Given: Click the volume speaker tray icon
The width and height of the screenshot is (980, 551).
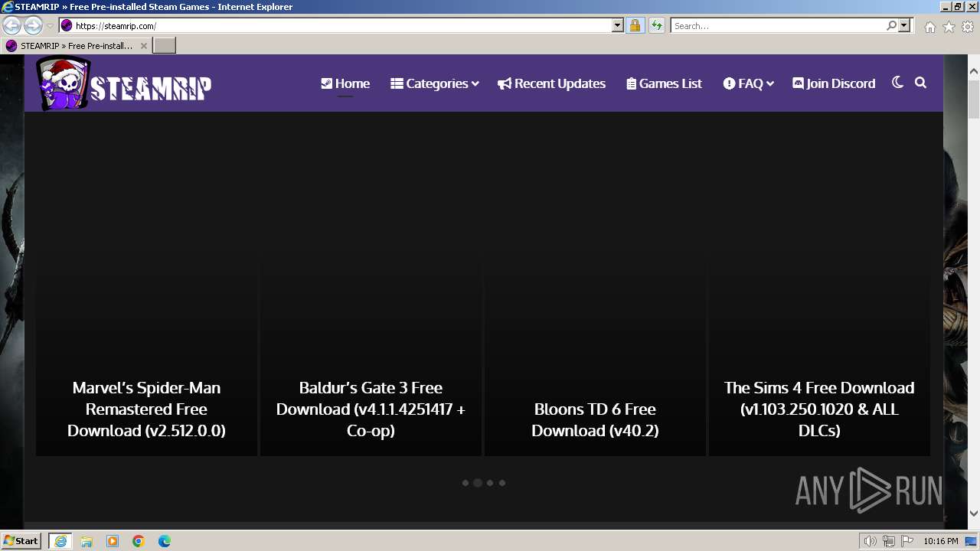Looking at the screenshot, I should pyautogui.click(x=871, y=541).
